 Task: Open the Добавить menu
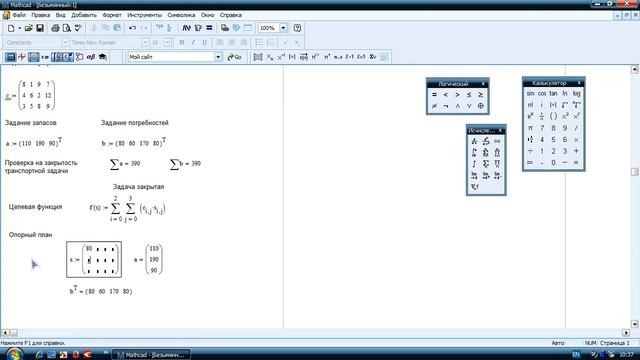[84, 15]
